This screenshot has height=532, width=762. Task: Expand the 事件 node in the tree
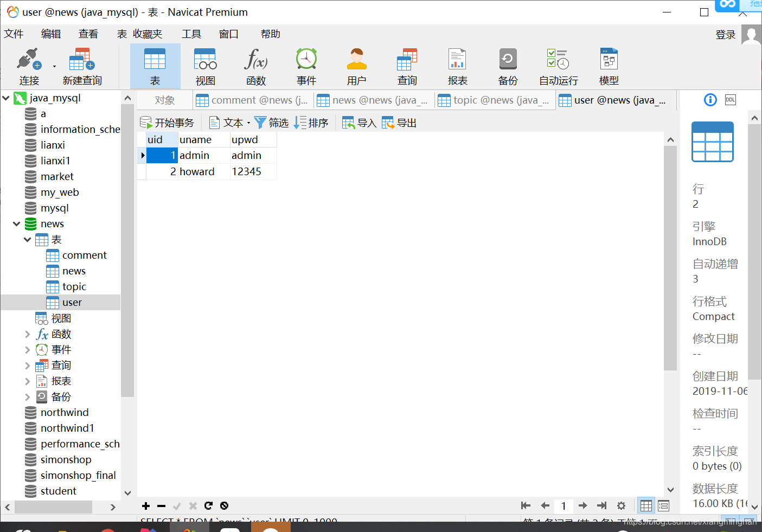click(x=28, y=350)
